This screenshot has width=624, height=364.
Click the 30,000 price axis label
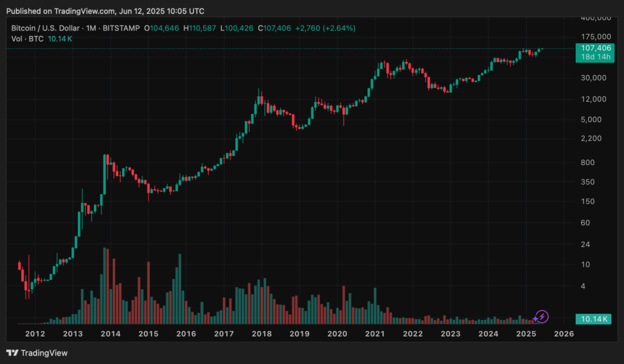pyautogui.click(x=594, y=77)
